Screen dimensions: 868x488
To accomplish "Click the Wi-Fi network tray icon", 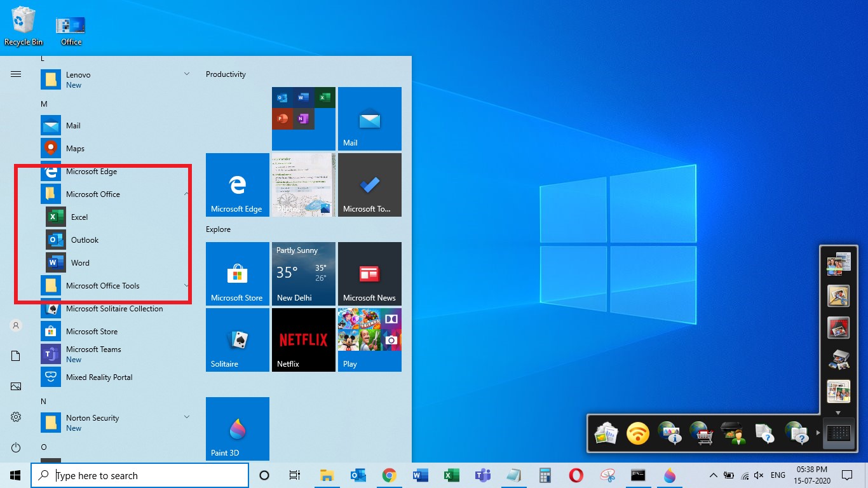I will pos(743,475).
